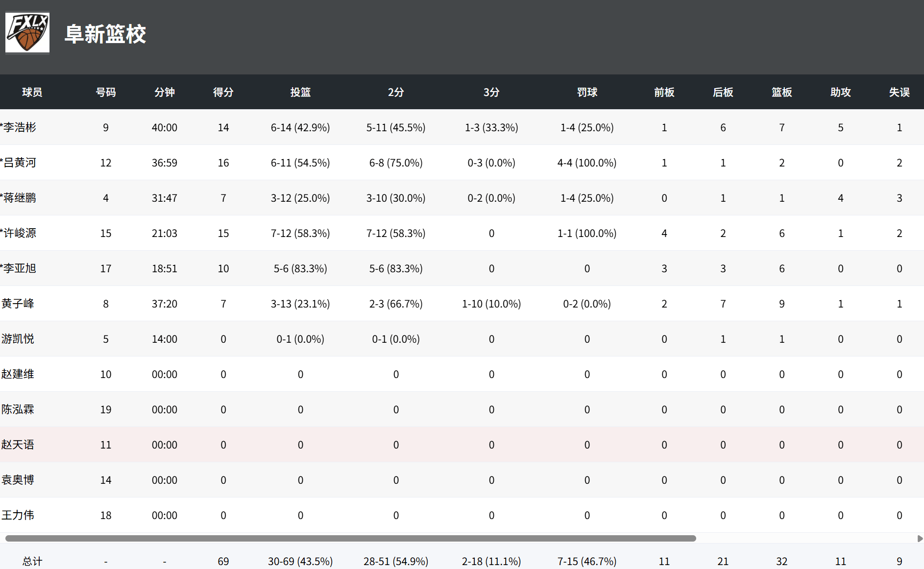The width and height of the screenshot is (924, 569).
Task: Click free throw cell 1-1 (100.0%)
Action: [587, 234]
